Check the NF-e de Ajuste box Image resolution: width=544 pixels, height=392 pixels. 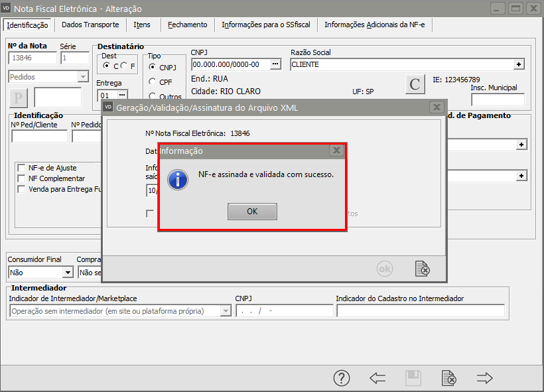point(21,168)
